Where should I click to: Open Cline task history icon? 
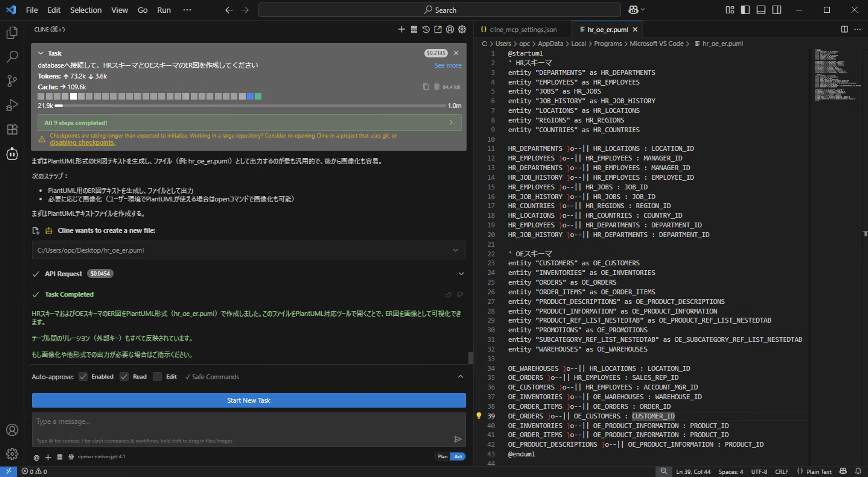pos(426,30)
